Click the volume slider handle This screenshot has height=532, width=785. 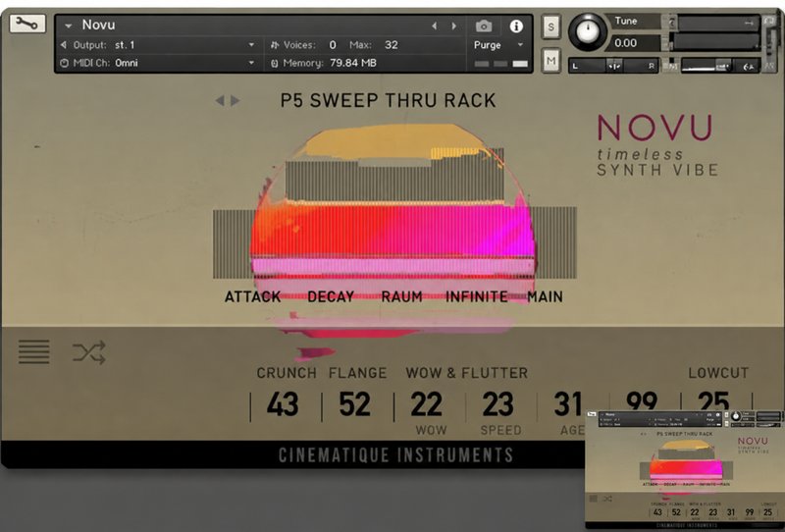tap(723, 65)
